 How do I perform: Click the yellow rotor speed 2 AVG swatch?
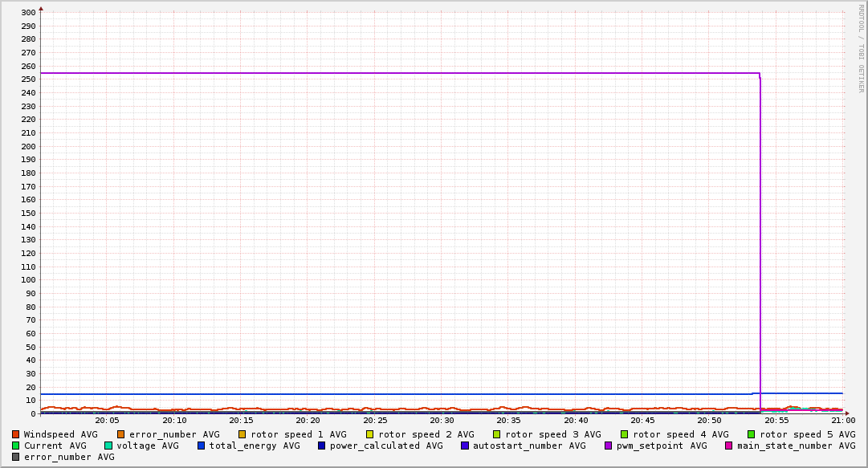(370, 435)
